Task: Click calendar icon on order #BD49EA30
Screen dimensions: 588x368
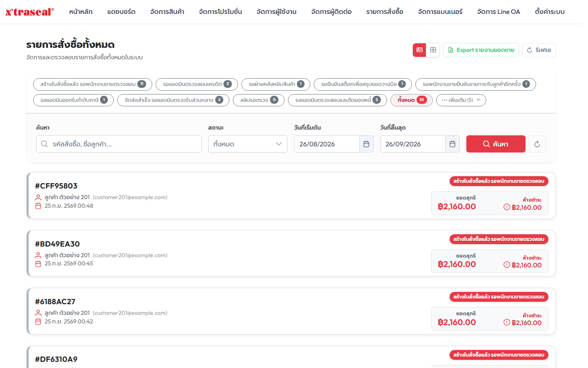Action: tap(38, 264)
